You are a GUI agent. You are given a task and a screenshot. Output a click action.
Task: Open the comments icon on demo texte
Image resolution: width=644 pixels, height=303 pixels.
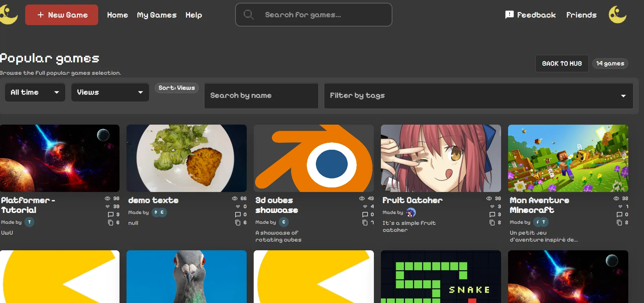[x=238, y=214]
